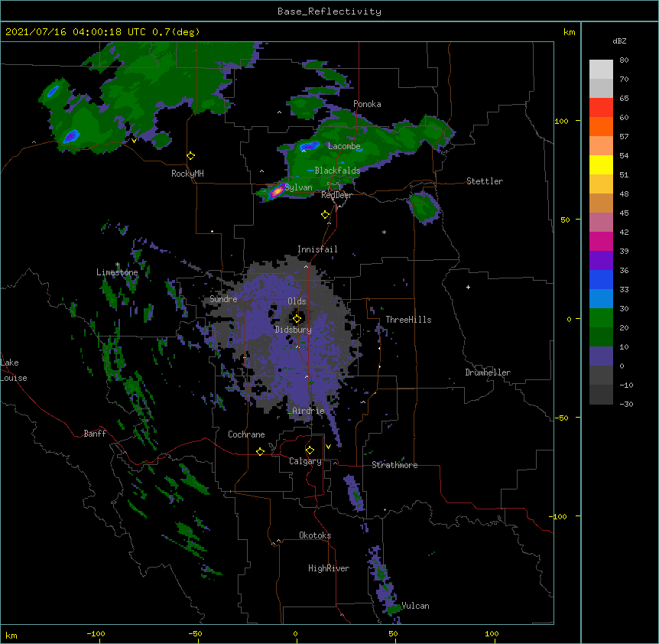The image size is (659, 644).
Task: Select the red swatch in the dBZ legend
Action: point(601,108)
